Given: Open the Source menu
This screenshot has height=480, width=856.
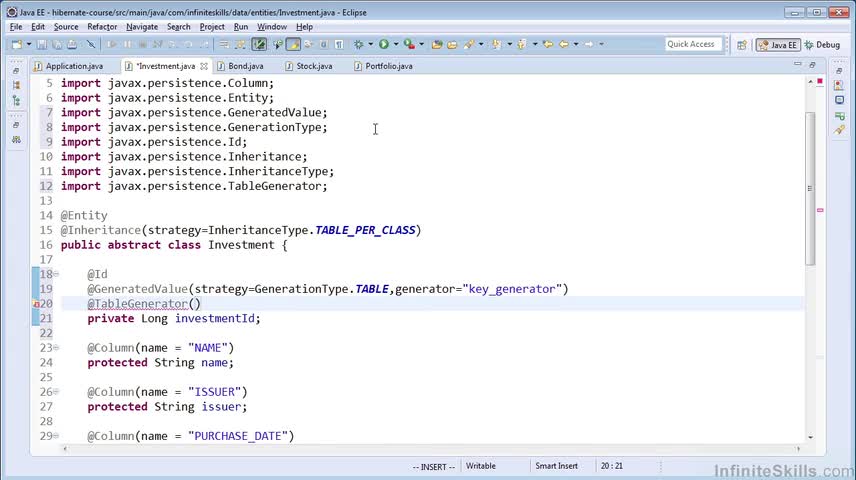Looking at the screenshot, I should (66, 27).
